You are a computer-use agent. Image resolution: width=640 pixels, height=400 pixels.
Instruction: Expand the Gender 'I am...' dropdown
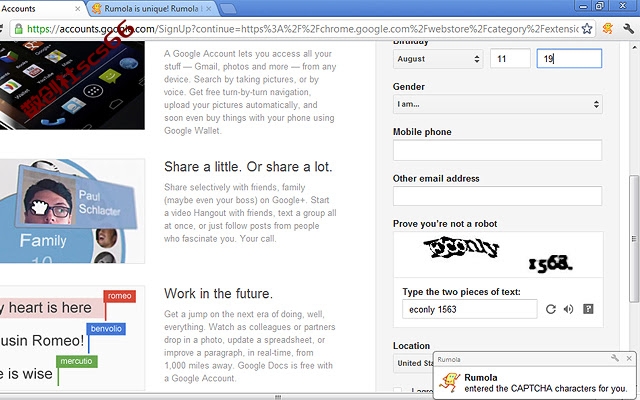point(497,104)
